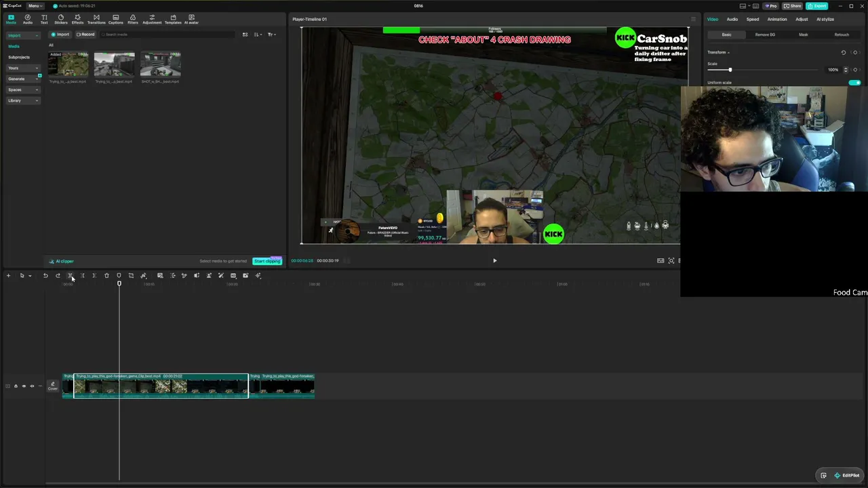Screen dimensions: 868x488
Task: Toggle the Uniform scale switch
Action: click(x=854, y=83)
